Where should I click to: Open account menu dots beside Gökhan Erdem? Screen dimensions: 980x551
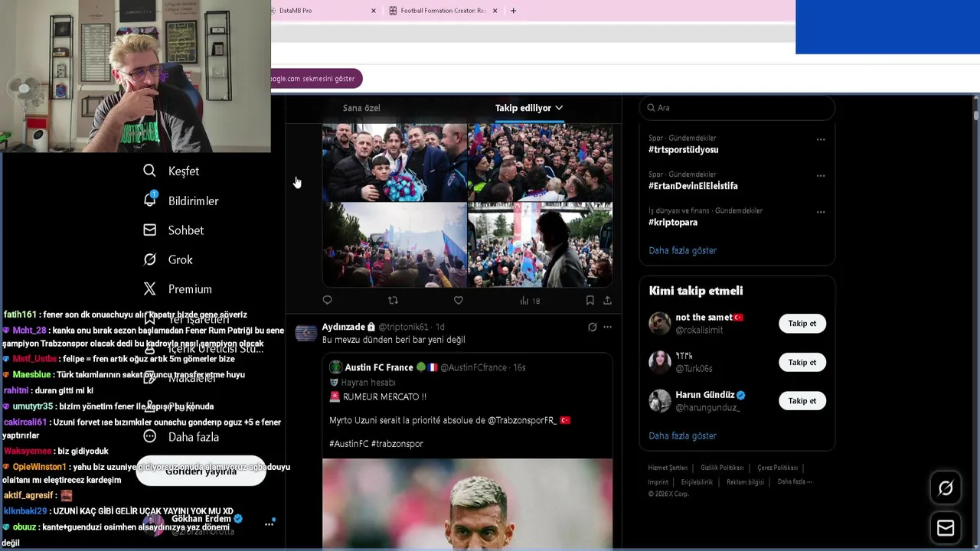pos(269,524)
